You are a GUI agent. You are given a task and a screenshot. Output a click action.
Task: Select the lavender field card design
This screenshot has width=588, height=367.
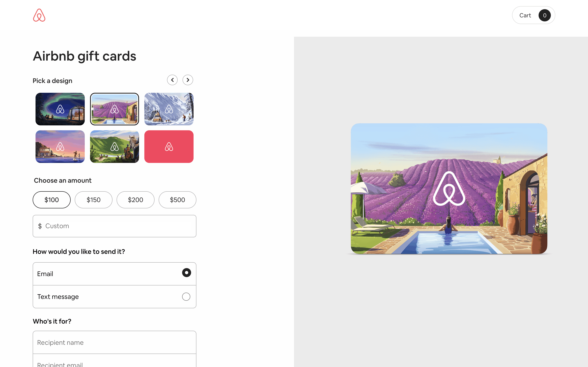click(115, 109)
